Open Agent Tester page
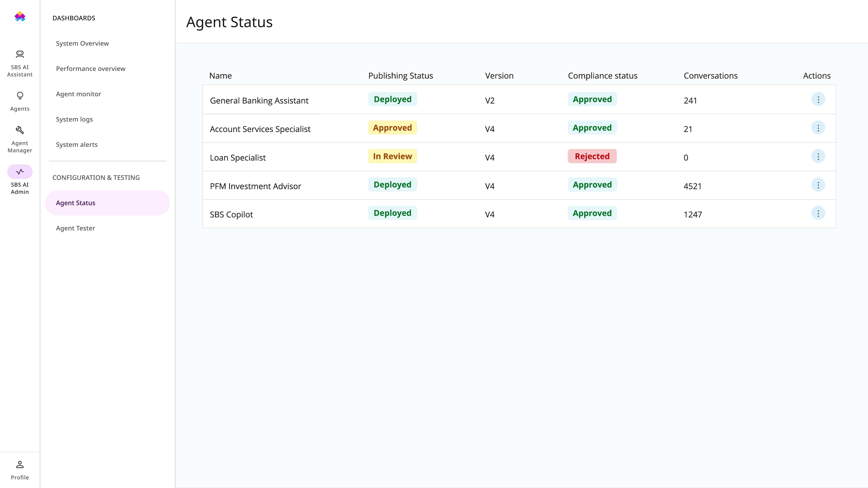Screen dimensions: 868x488 tap(75, 228)
